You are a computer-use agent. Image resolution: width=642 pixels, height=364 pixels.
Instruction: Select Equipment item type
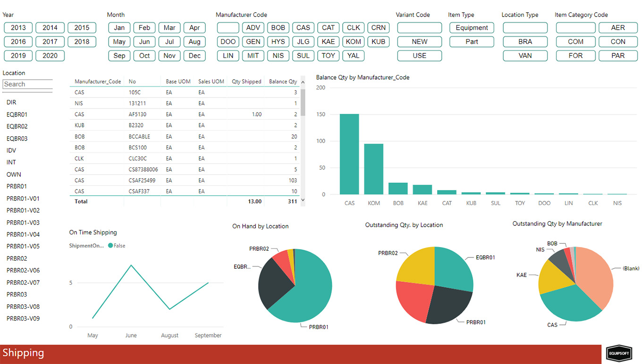[x=472, y=28]
